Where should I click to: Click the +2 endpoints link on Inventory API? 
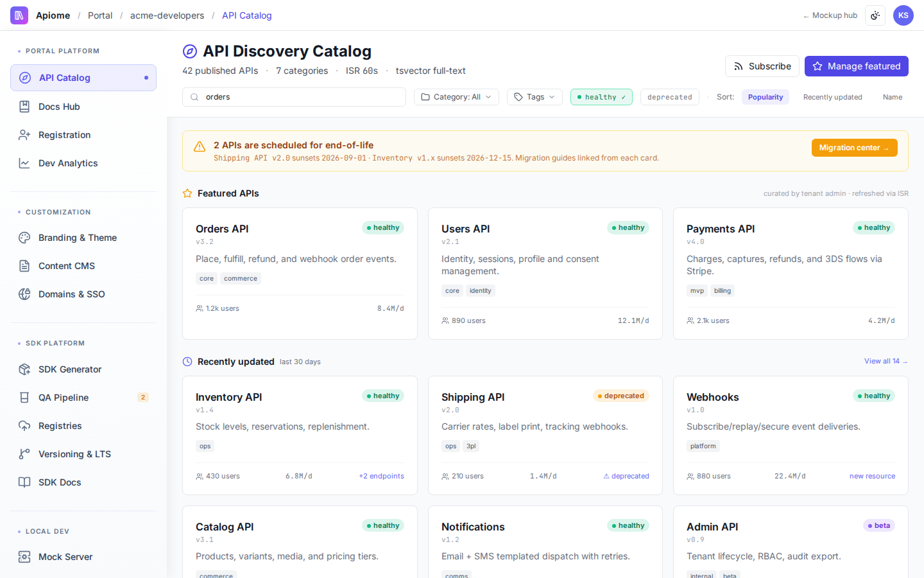[x=382, y=476]
